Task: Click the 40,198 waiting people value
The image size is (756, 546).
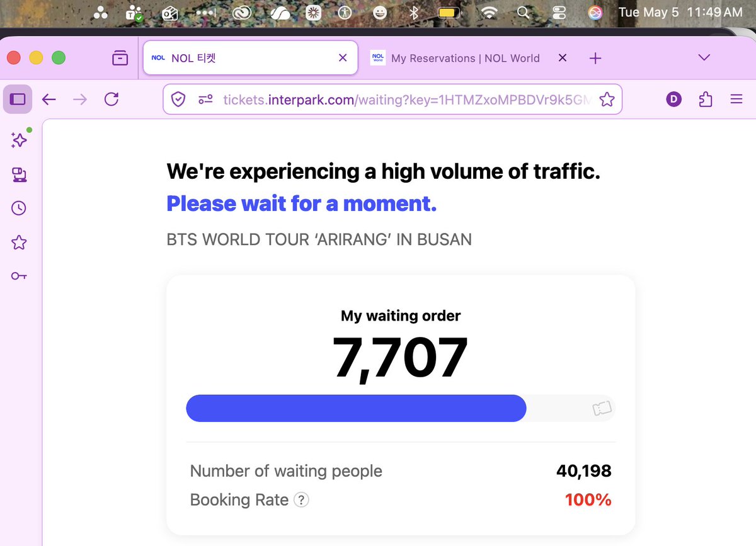Action: (584, 470)
